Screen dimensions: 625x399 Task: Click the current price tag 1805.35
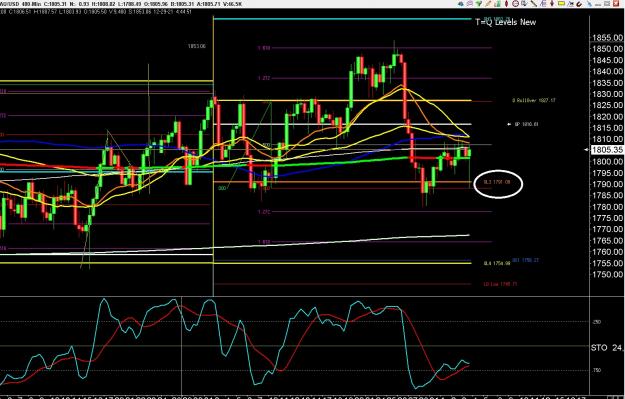coord(607,150)
